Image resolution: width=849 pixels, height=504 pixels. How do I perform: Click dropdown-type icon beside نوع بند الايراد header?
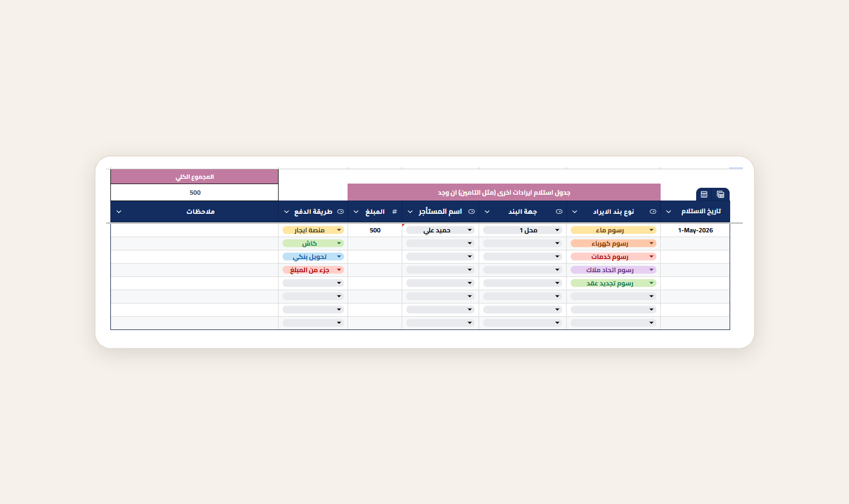[x=653, y=212]
